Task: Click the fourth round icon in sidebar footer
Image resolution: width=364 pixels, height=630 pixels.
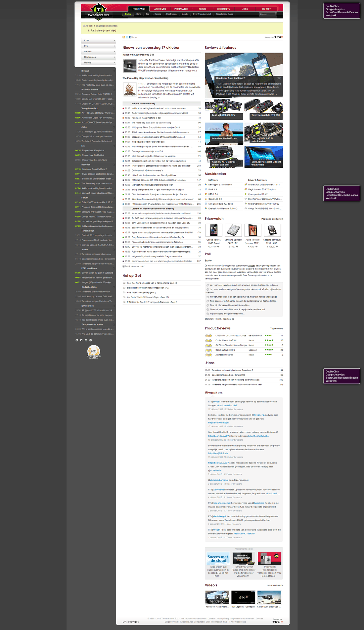Action: point(91,340)
